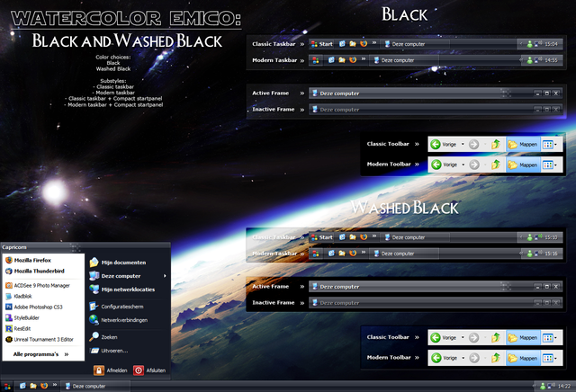Image resolution: width=576 pixels, height=392 pixels.
Task: Open Kladblok from the program list
Action: (19, 296)
